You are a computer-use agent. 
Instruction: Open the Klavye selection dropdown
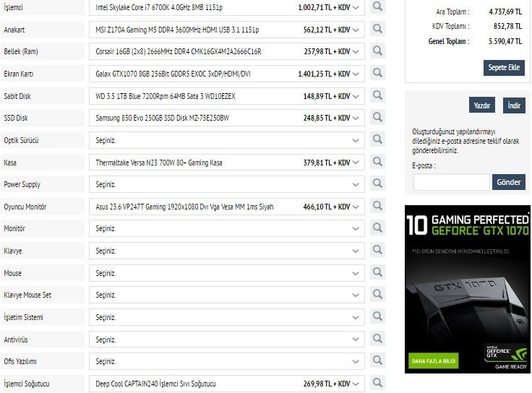(227, 251)
